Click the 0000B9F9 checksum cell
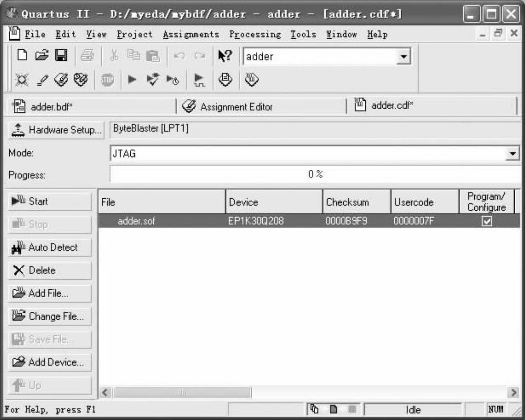The image size is (525, 420). [346, 221]
